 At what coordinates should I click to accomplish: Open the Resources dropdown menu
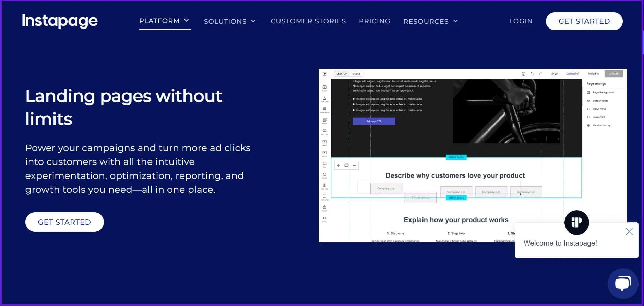431,21
